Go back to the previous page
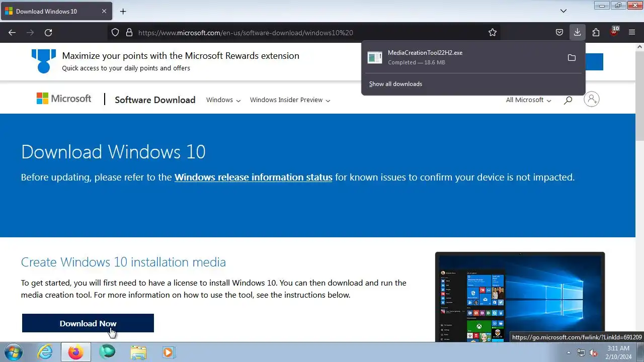Image resolution: width=644 pixels, height=362 pixels. point(12,33)
